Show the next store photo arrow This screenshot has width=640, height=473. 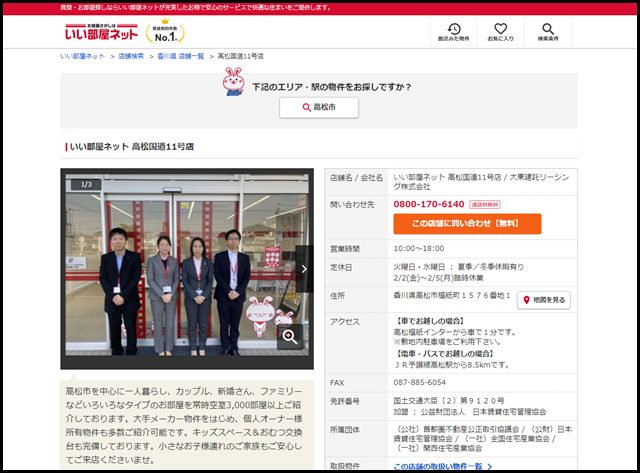point(304,269)
